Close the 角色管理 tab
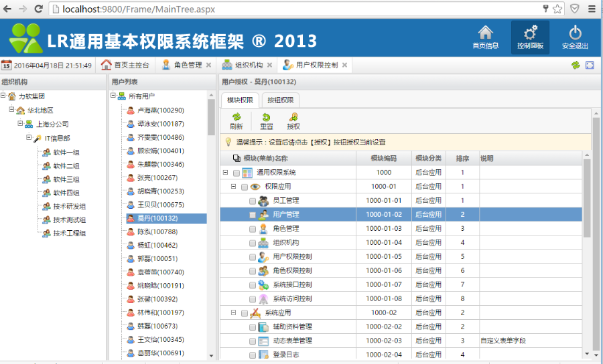 point(208,66)
